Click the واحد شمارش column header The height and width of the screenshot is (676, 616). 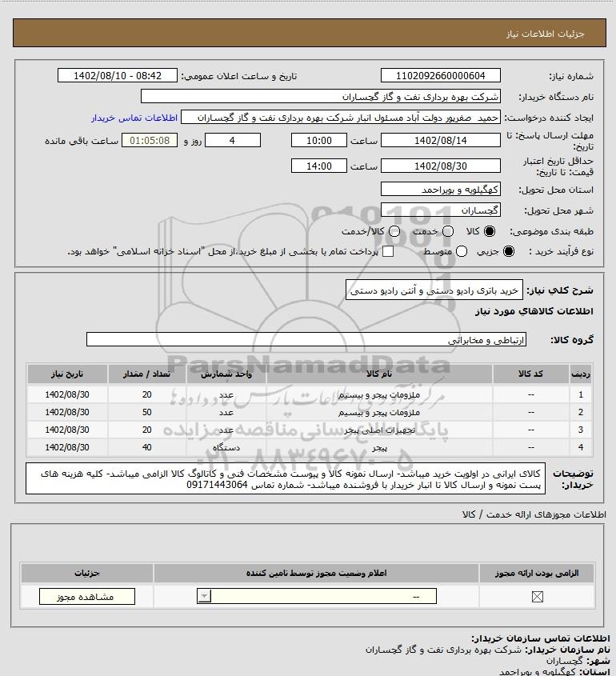tap(226, 374)
